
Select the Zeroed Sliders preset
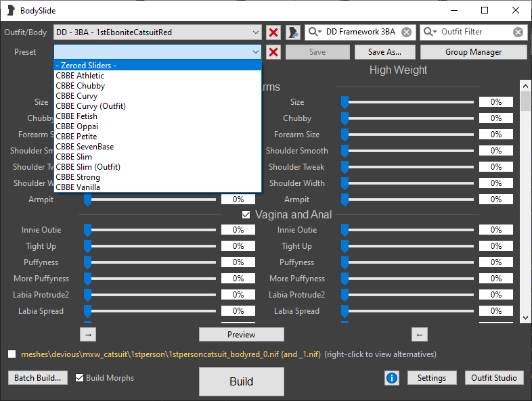158,66
